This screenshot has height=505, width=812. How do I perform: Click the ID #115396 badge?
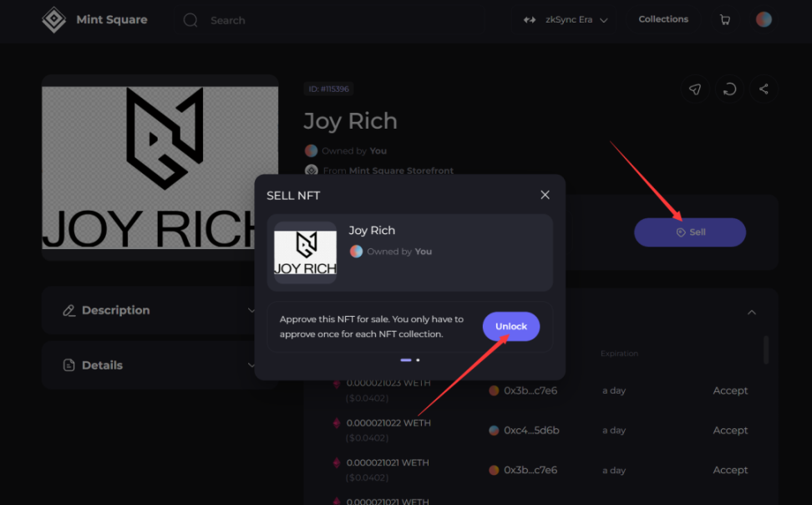click(x=329, y=89)
